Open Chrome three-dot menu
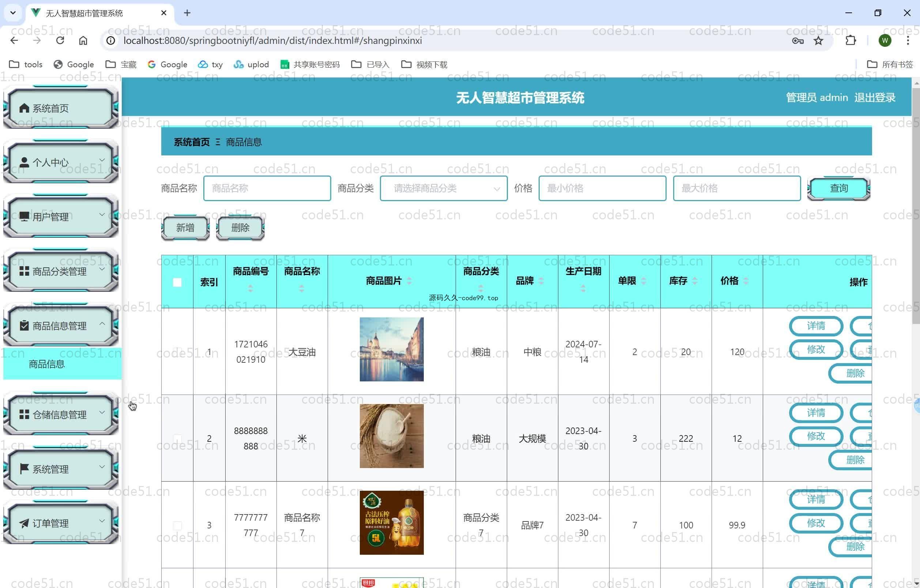The image size is (920, 588). pos(908,41)
